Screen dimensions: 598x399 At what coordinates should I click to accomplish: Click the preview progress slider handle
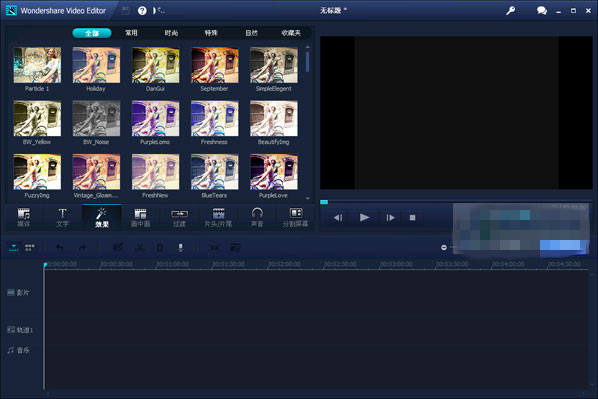(324, 202)
